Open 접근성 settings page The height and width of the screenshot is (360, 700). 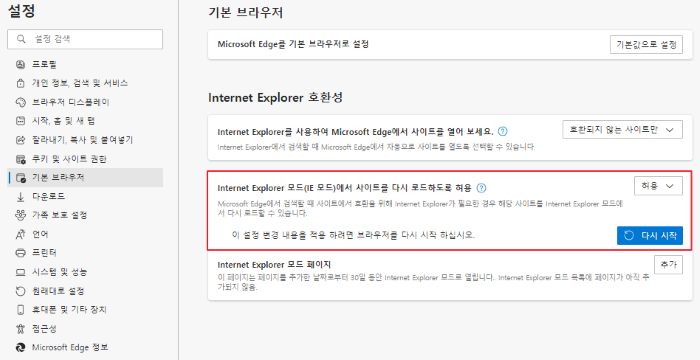tap(85, 329)
